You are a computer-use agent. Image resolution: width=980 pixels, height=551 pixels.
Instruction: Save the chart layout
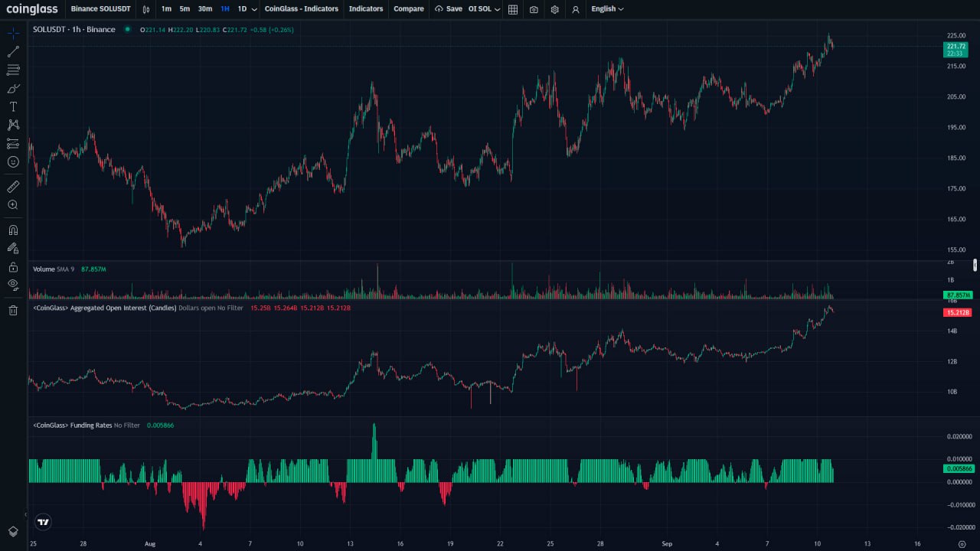449,9
